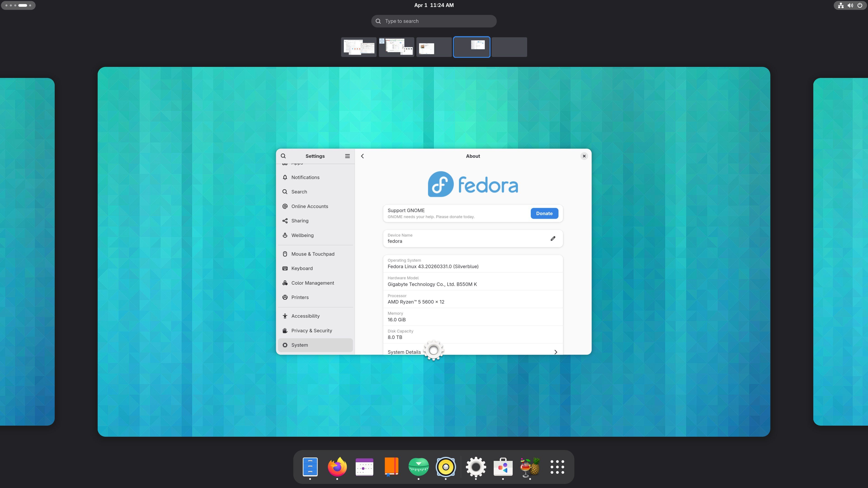
Task: Move to the previous workspace preview on left
Action: (x=27, y=252)
